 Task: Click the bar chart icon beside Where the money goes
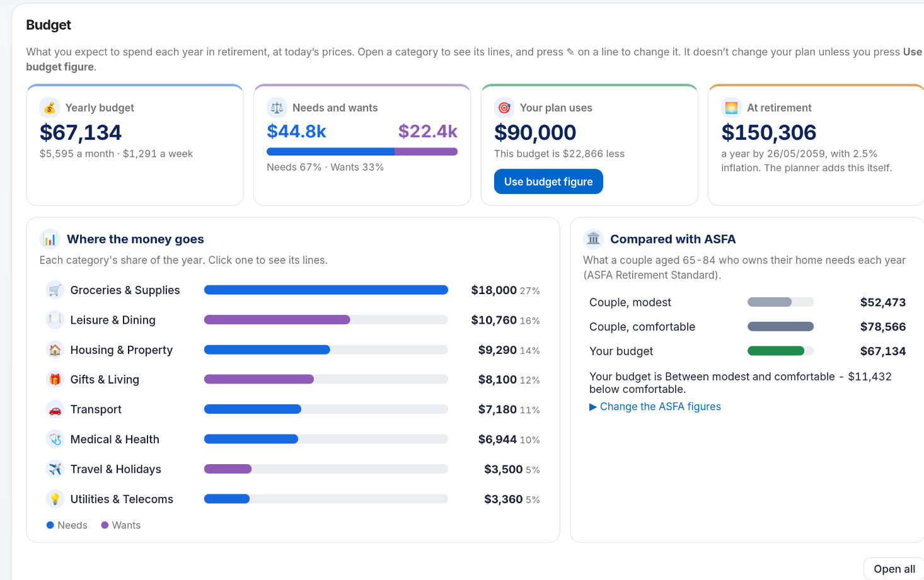click(50, 239)
